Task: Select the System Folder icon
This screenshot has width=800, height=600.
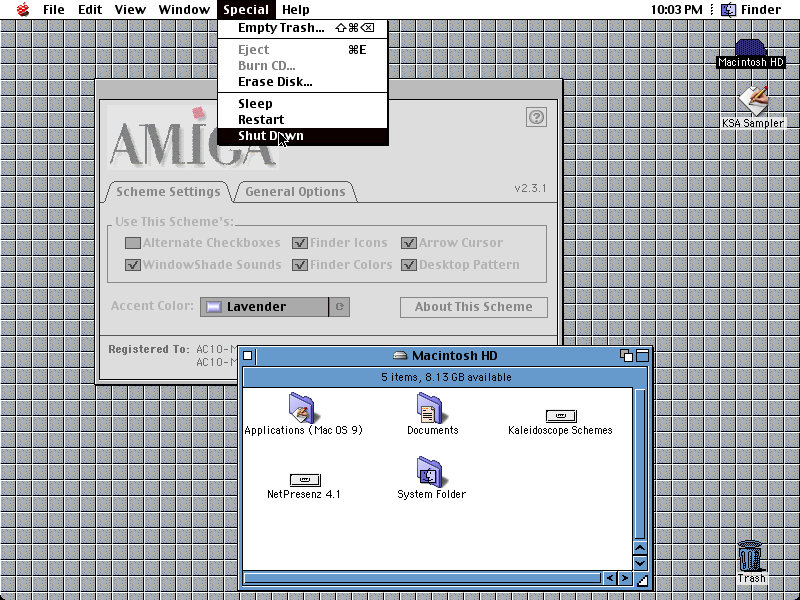Action: coord(430,471)
